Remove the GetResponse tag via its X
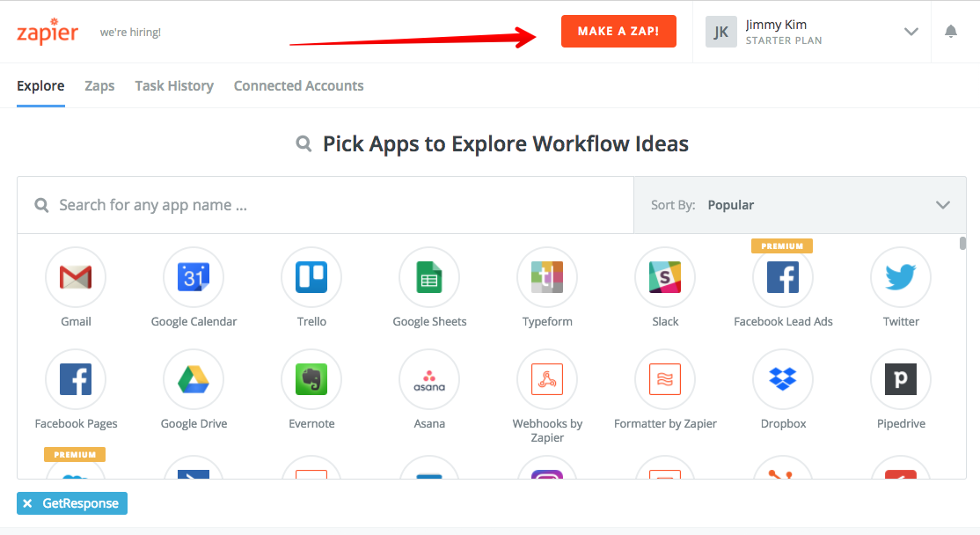980x535 pixels. click(27, 503)
